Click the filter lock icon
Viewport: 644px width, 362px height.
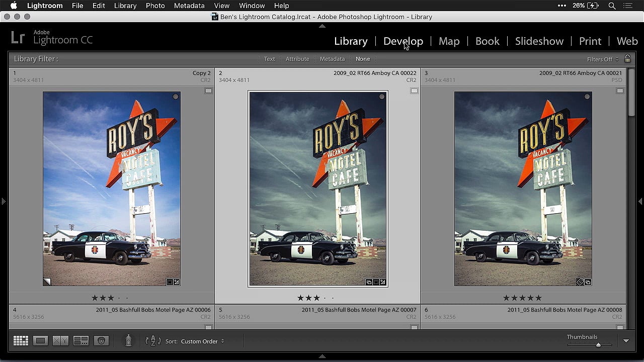tap(627, 59)
